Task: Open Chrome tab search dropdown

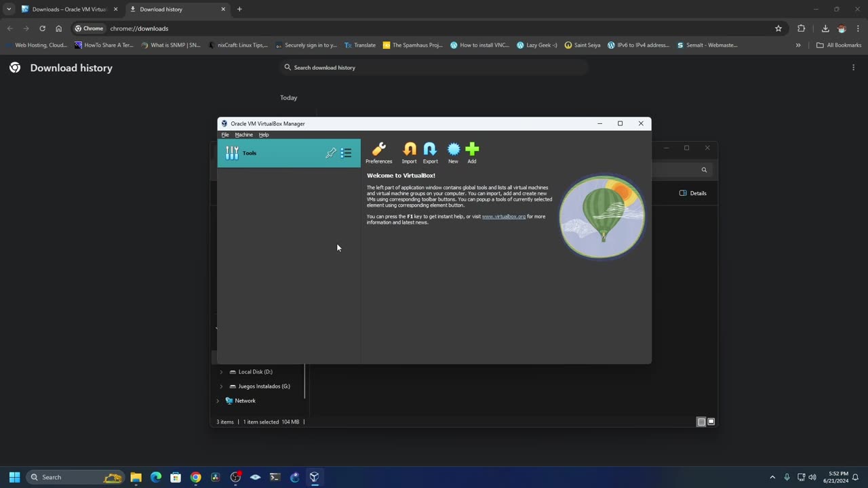Action: (x=8, y=9)
